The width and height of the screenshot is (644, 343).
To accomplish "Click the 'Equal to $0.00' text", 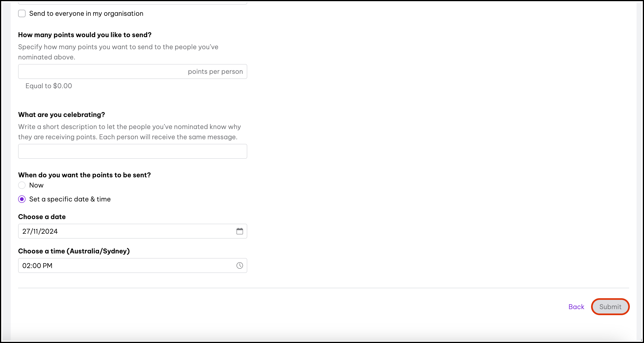I will (49, 86).
